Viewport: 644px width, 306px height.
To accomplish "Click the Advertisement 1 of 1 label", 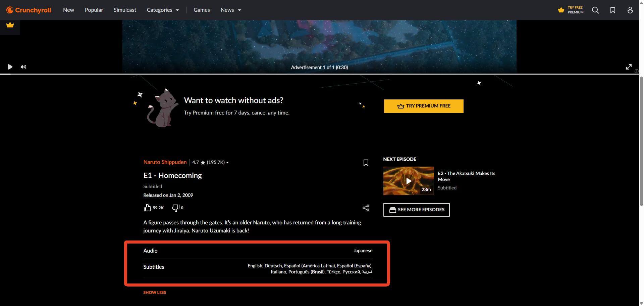I will click(319, 68).
